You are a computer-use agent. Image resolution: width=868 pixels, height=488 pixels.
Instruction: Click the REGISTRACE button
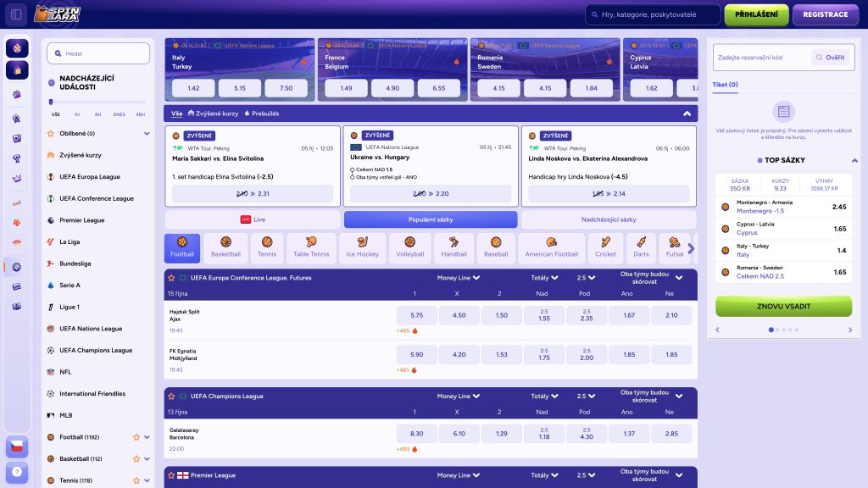(826, 14)
